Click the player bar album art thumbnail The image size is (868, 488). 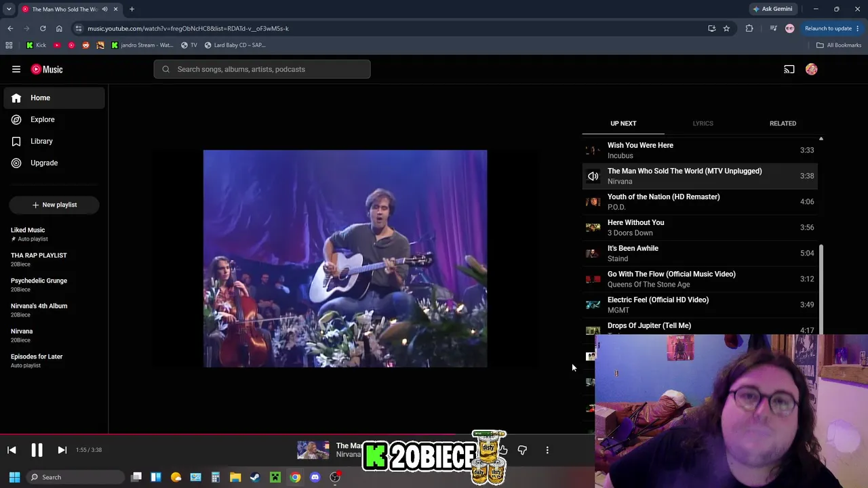313,450
